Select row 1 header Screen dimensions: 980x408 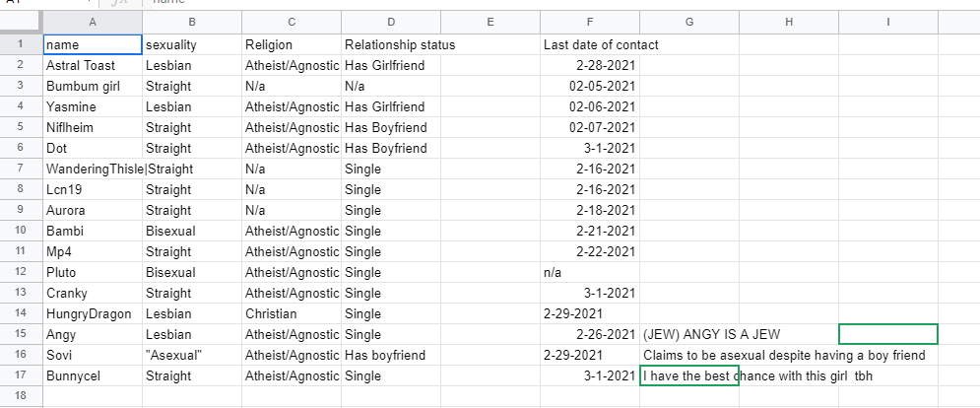click(21, 44)
